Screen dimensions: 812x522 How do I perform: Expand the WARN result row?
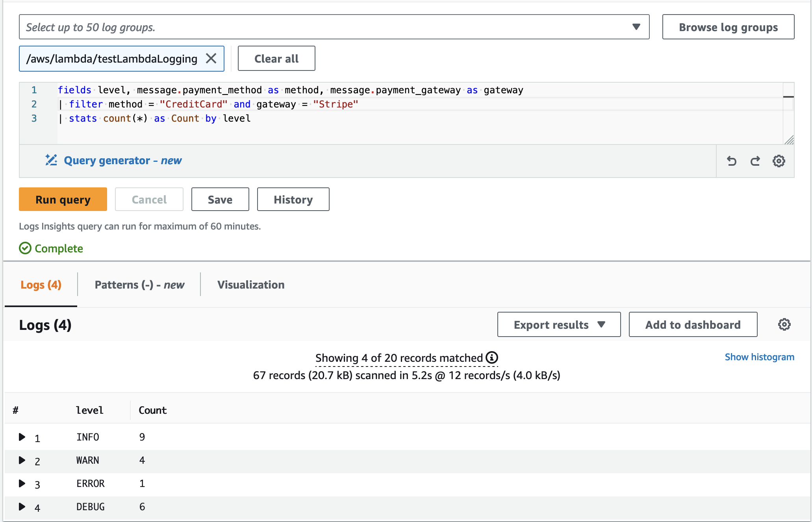click(x=22, y=460)
